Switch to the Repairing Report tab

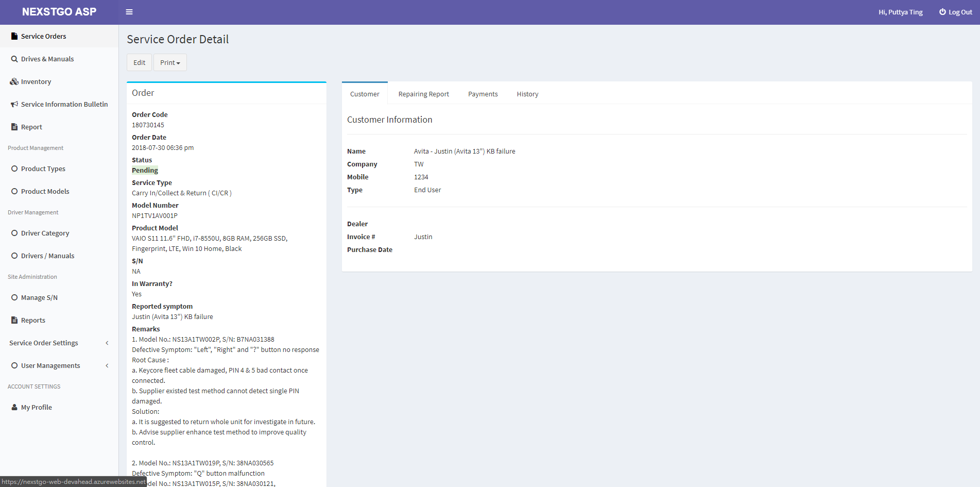423,94
